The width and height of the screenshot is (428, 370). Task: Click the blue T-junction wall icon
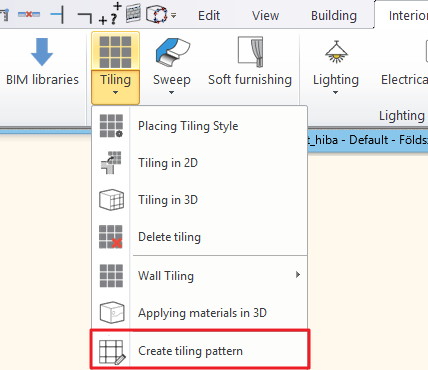pyautogui.click(x=57, y=15)
